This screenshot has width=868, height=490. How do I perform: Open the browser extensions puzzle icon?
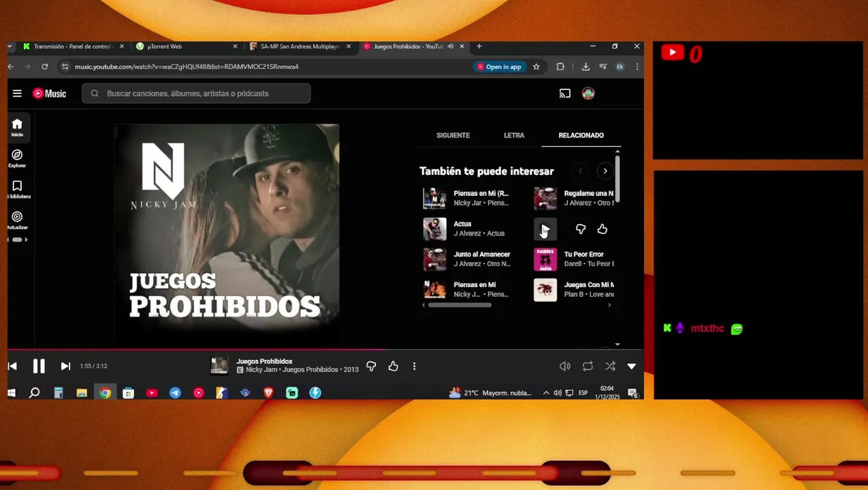coord(560,67)
